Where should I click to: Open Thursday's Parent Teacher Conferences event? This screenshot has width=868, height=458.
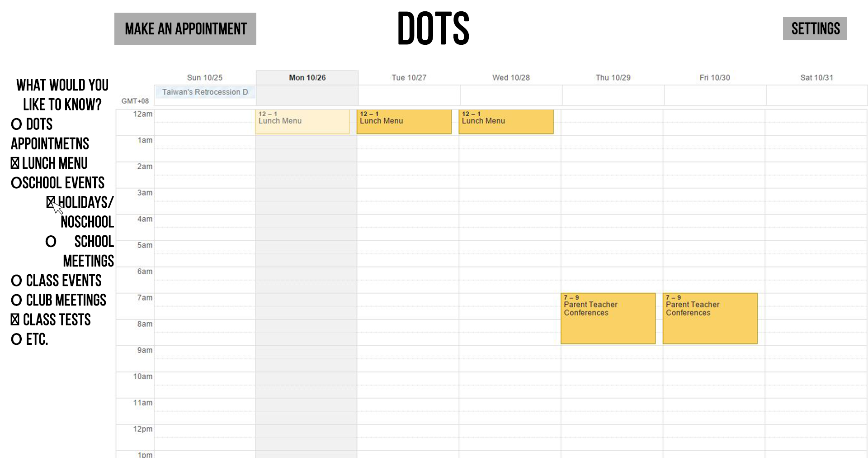[608, 318]
